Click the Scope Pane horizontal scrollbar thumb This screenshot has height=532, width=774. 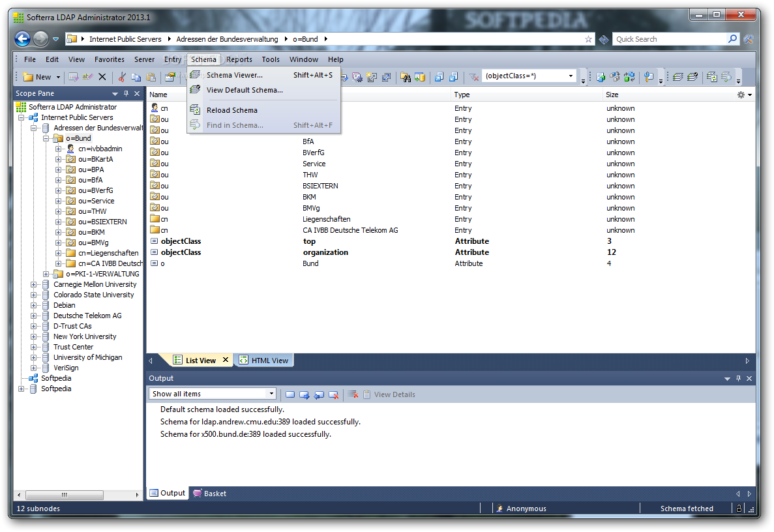64,494
